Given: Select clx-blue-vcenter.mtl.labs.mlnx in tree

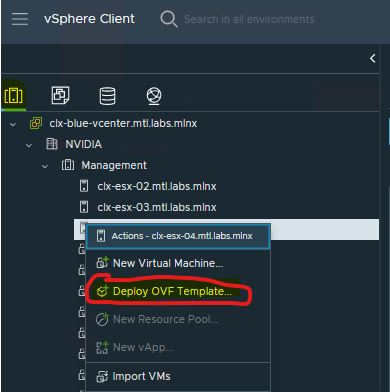Looking at the screenshot, I should (x=123, y=123).
